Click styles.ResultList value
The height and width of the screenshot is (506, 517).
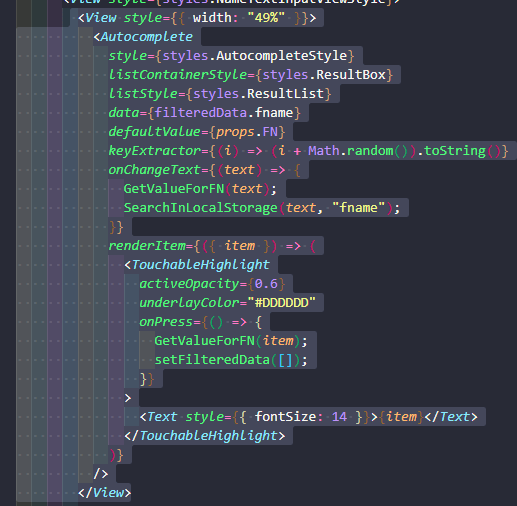pyautogui.click(x=258, y=94)
